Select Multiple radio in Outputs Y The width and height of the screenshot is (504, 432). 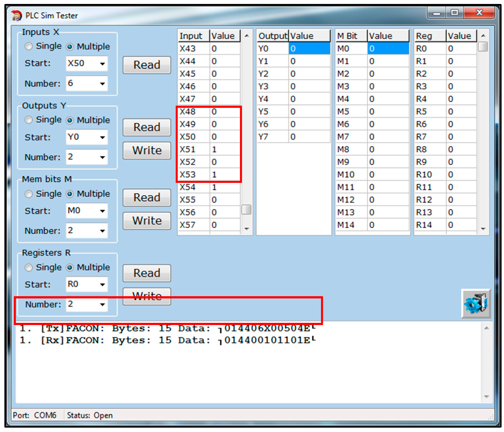(x=70, y=120)
